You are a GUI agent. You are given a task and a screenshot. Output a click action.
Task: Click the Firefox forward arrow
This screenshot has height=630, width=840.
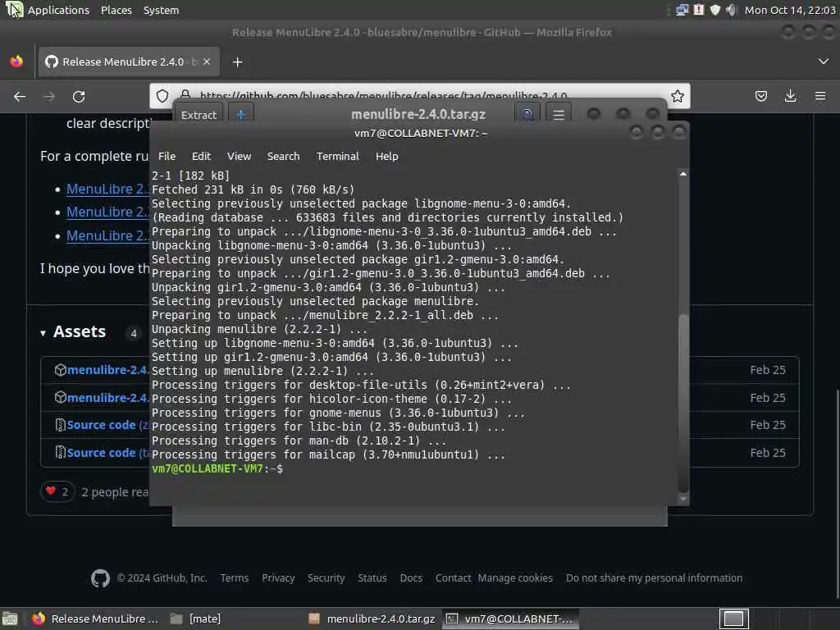(x=48, y=97)
